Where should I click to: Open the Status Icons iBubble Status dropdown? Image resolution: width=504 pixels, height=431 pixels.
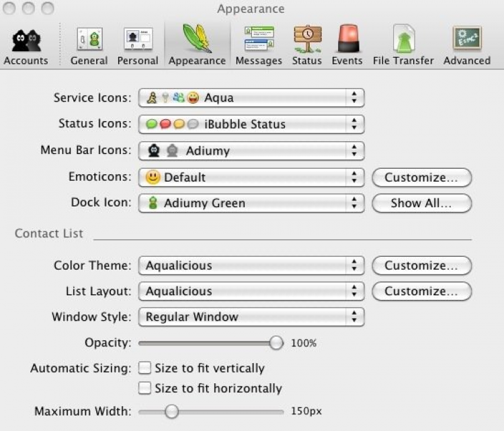point(251,124)
